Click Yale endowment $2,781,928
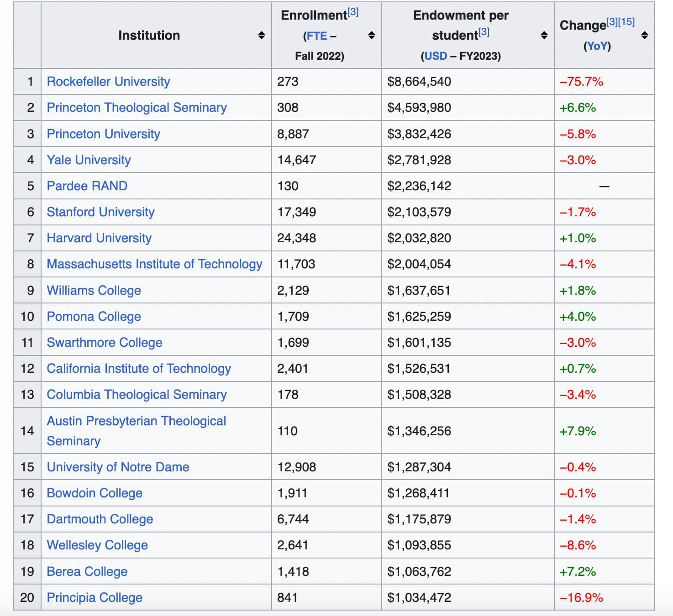The height and width of the screenshot is (616, 673). pos(419,160)
